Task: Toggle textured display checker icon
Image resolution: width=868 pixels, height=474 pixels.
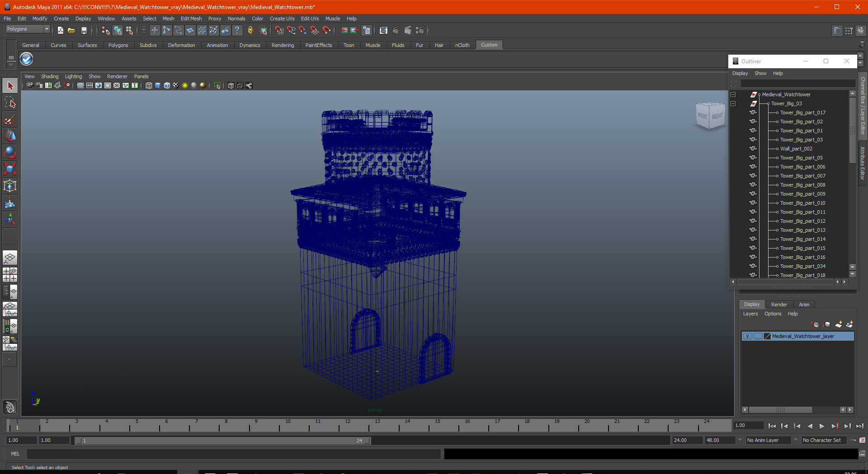Action: point(176,85)
